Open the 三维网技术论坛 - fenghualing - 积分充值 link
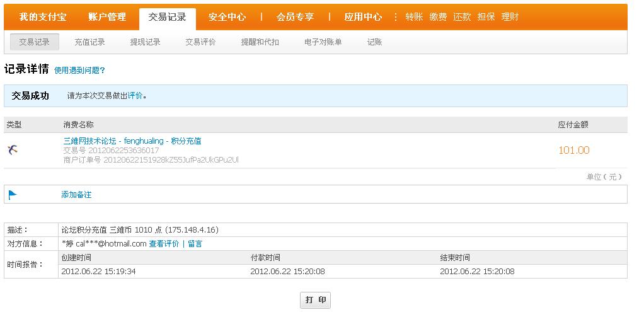Image resolution: width=644 pixels, height=312 pixels. click(x=132, y=141)
